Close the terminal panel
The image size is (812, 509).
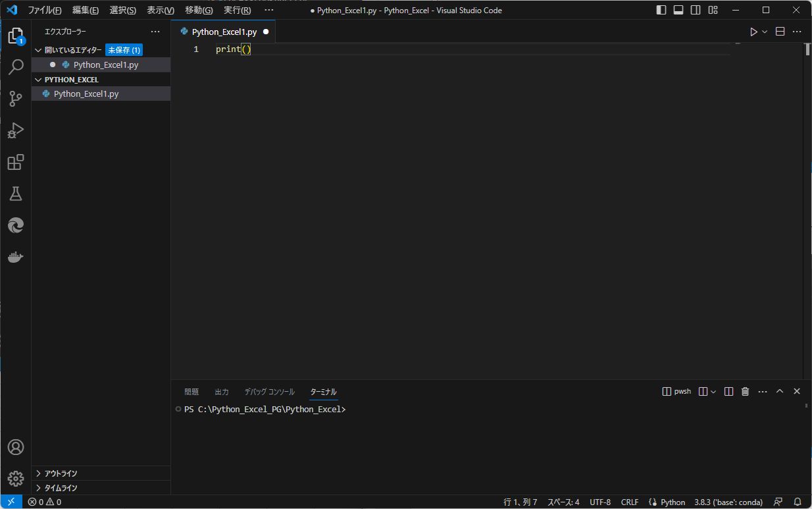[797, 391]
